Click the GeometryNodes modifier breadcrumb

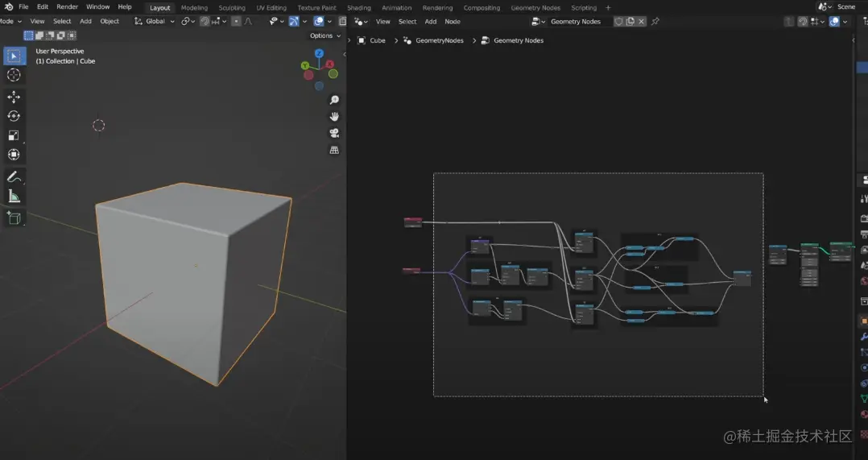(x=434, y=40)
